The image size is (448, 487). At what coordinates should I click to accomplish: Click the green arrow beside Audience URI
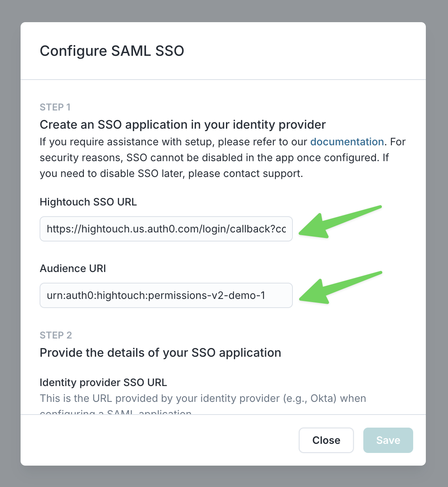[336, 288]
